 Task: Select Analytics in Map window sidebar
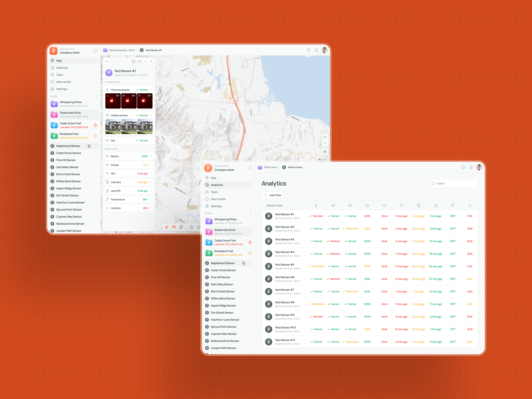(x=74, y=68)
